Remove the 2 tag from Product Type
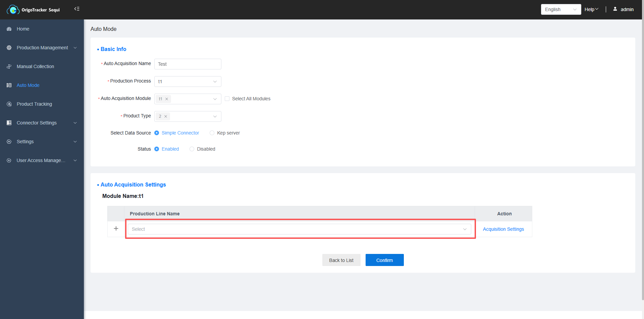The height and width of the screenshot is (319, 644). (166, 116)
